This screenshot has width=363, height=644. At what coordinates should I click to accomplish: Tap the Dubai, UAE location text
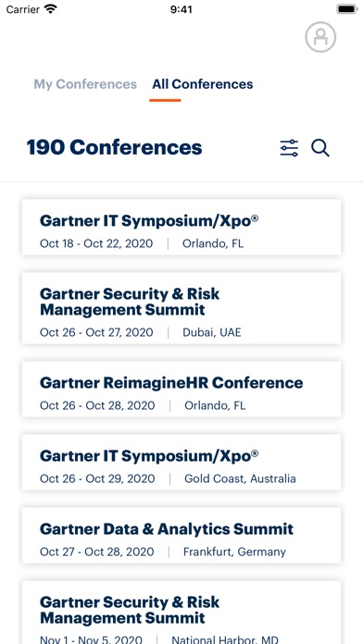[x=212, y=332]
